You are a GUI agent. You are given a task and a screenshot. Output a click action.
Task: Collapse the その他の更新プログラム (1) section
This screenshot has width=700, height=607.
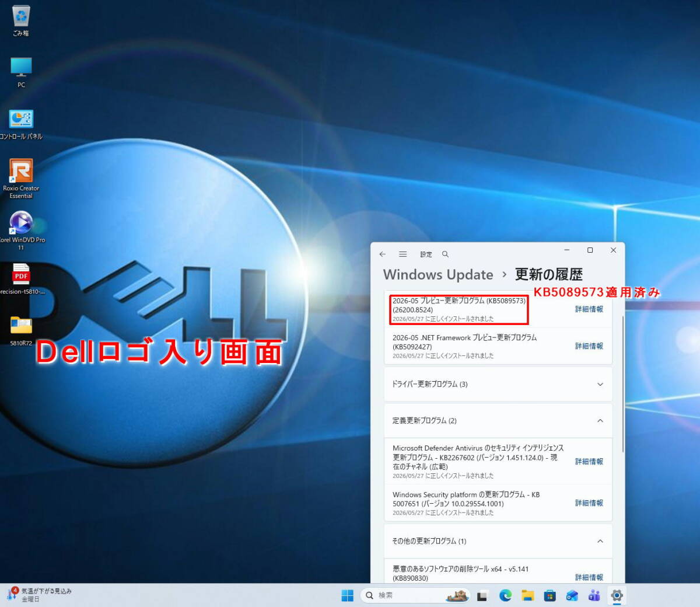[498, 541]
